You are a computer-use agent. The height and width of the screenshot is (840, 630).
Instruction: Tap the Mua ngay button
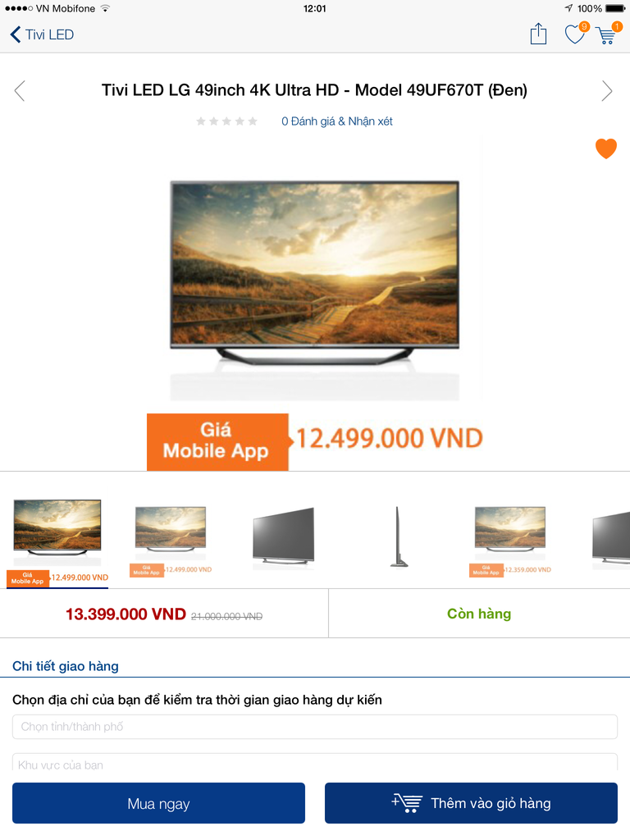click(x=158, y=803)
